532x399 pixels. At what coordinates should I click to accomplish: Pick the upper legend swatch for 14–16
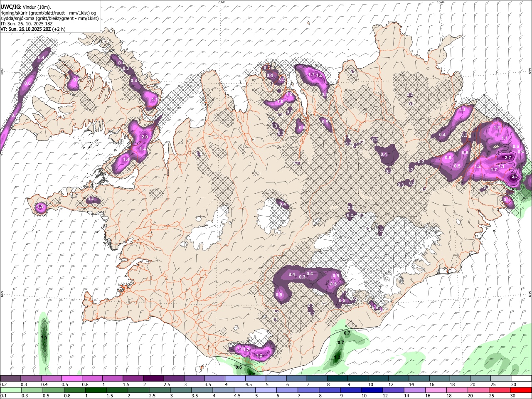click(419, 379)
